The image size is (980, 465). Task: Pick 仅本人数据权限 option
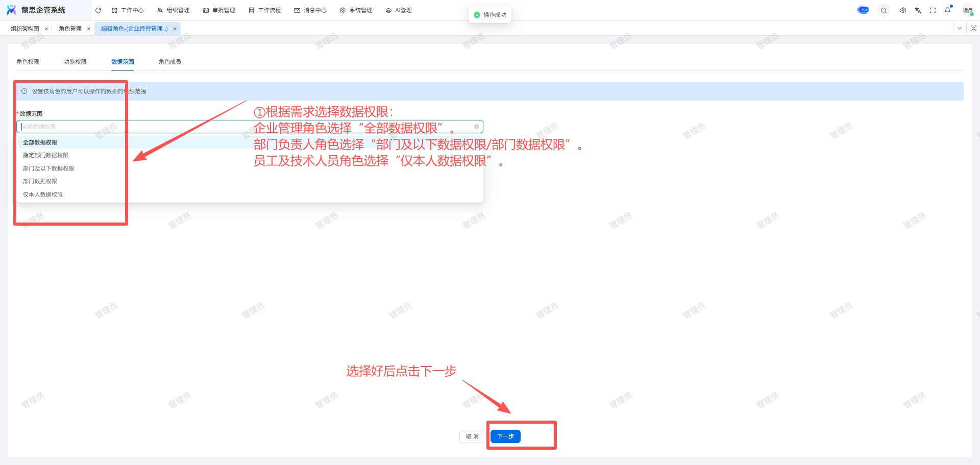click(43, 194)
